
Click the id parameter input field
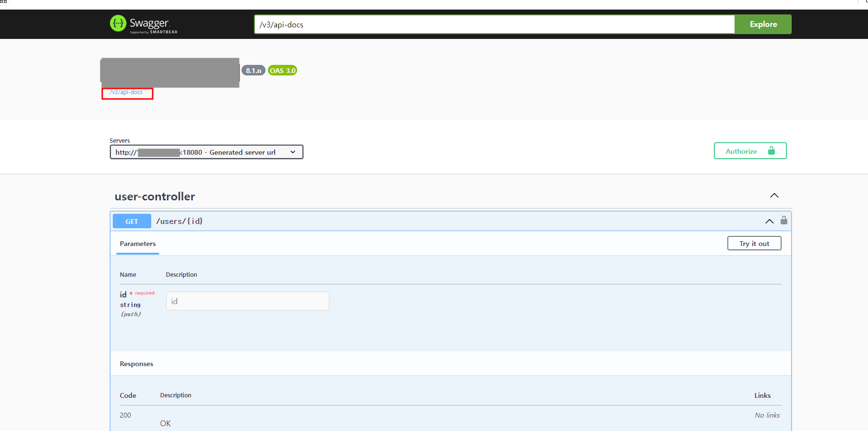click(248, 301)
